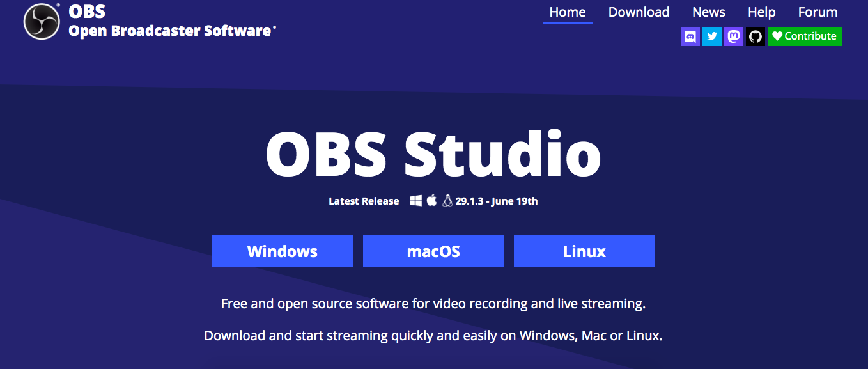The width and height of the screenshot is (868, 369).
Task: Go to the Home nav tab
Action: coord(568,12)
